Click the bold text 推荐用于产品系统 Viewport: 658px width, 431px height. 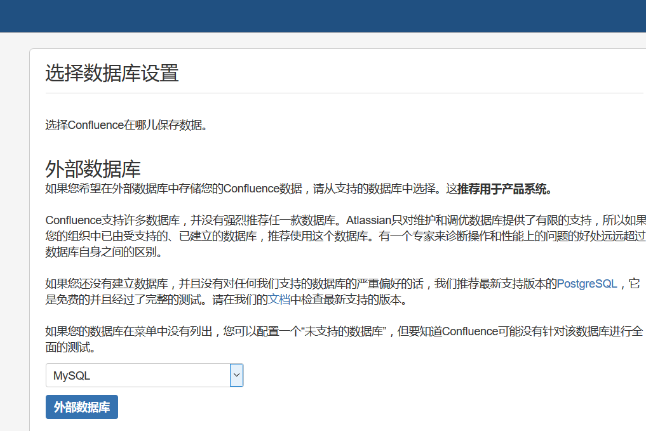point(502,189)
